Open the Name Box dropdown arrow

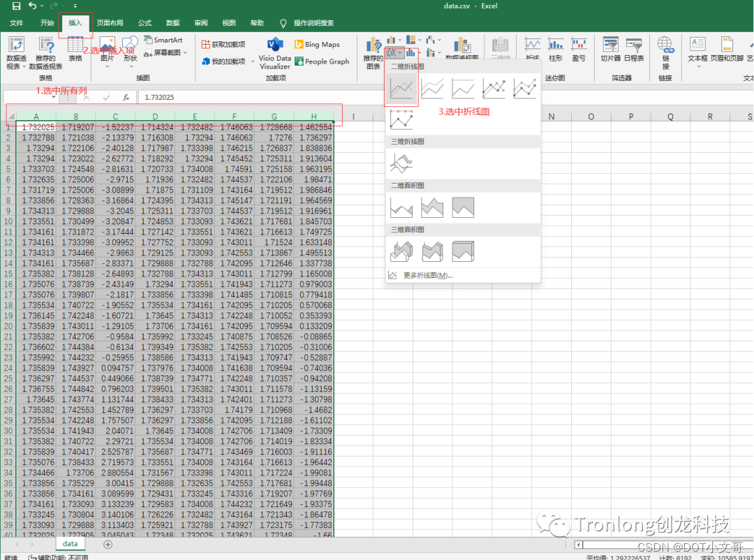[54, 97]
